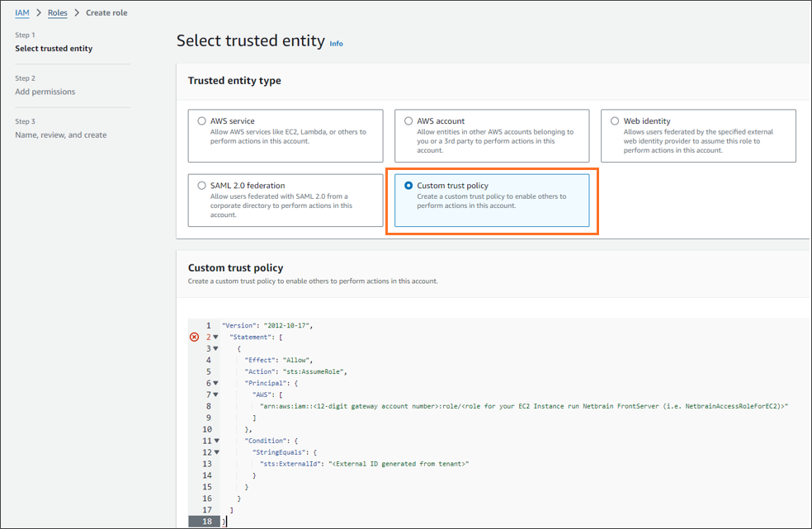Go to Step 2 Add permissions
This screenshot has width=812, height=529.
click(x=45, y=92)
